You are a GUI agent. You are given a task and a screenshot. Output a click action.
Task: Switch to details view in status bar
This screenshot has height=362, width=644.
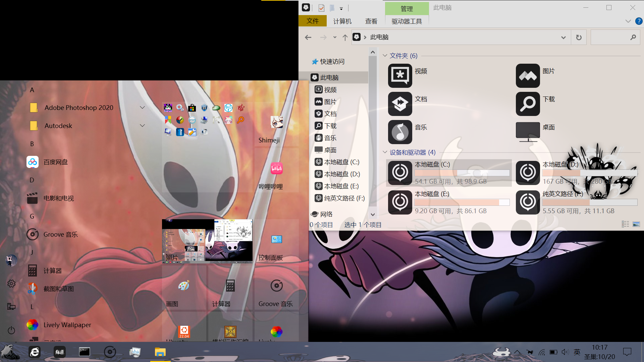coord(625,224)
